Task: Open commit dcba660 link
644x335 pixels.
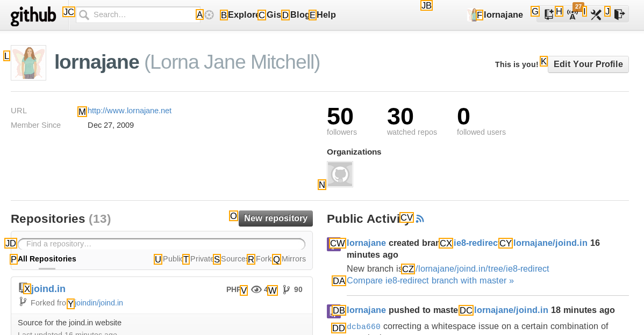Action: tap(363, 327)
